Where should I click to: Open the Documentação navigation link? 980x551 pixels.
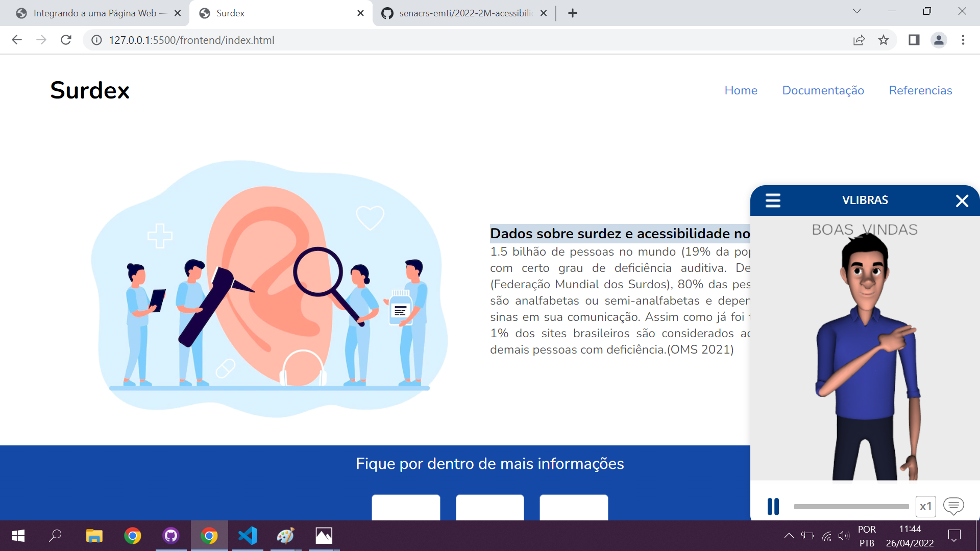coord(823,90)
